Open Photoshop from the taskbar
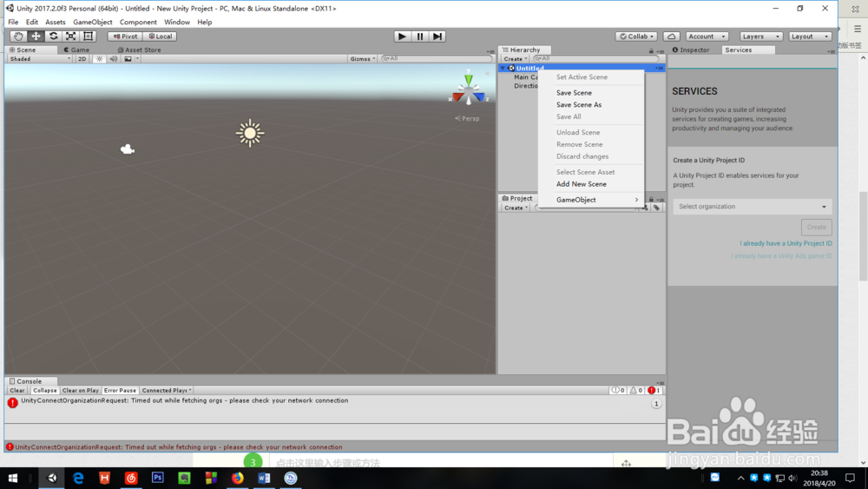Image resolution: width=868 pixels, height=489 pixels. (158, 478)
